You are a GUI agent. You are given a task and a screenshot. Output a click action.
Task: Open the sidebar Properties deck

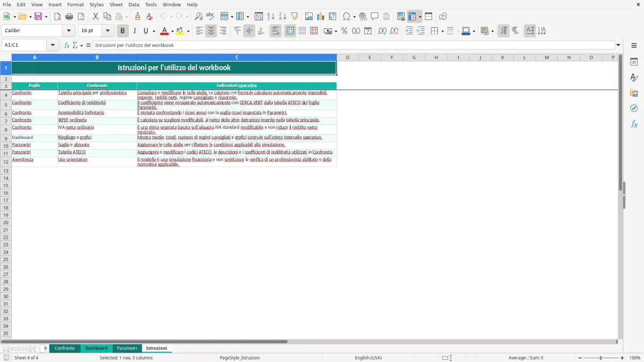coord(634,62)
